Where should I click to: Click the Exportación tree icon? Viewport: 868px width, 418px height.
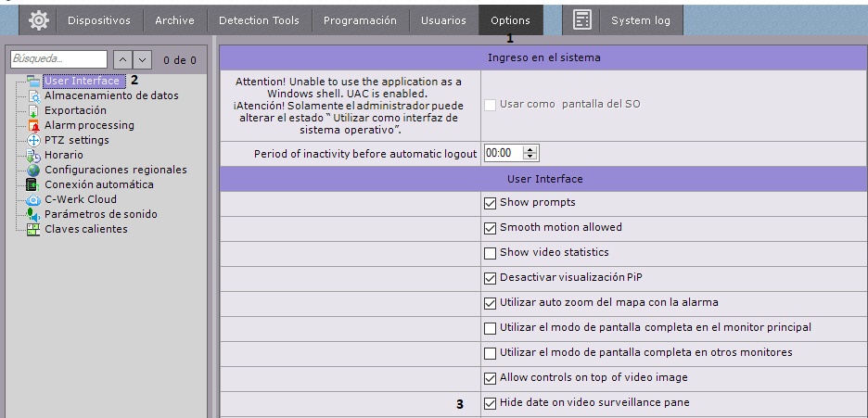pos(34,110)
